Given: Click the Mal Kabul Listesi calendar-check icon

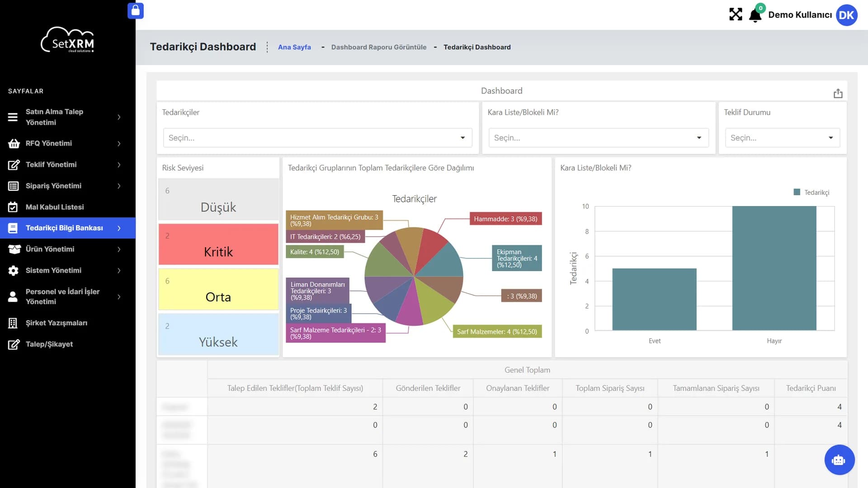Looking at the screenshot, I should tap(13, 207).
